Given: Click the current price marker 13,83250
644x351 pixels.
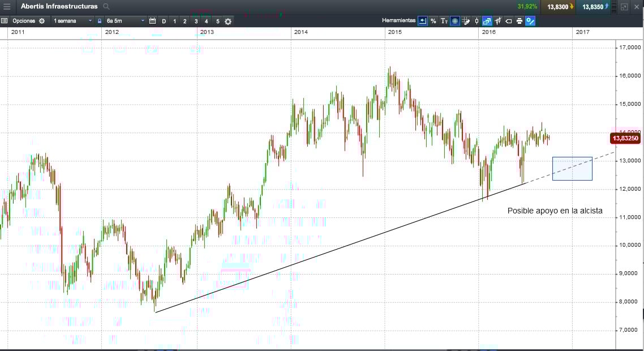Looking at the screenshot, I should 625,139.
